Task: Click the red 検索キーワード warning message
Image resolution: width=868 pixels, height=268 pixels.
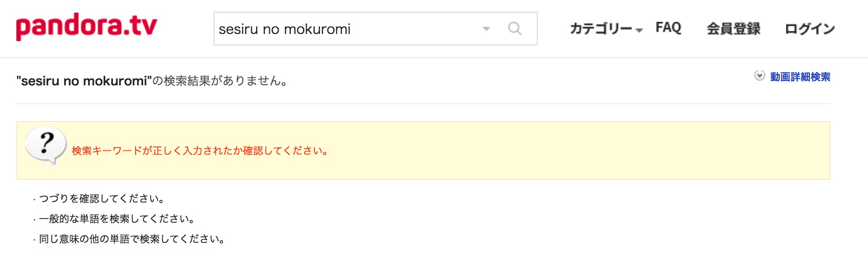Action: tap(200, 151)
